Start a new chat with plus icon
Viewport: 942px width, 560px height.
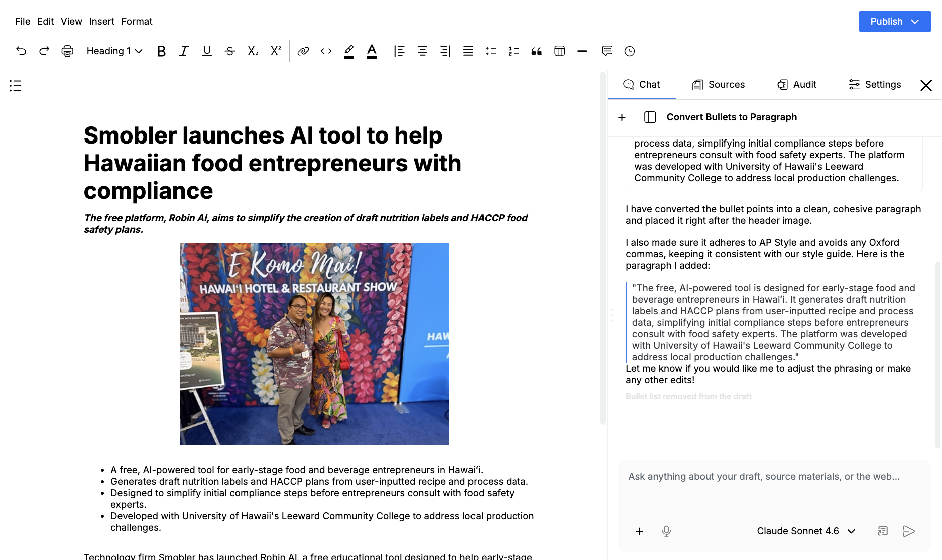[622, 117]
